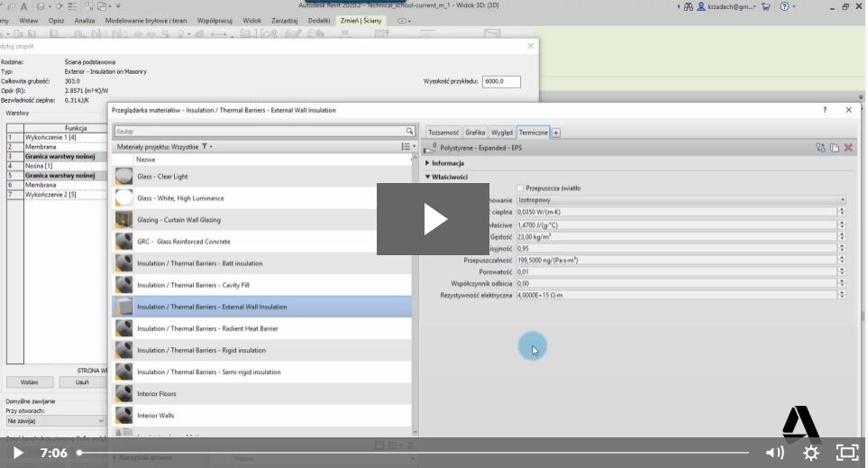
Task: Click the Gęstość 23,00 kg/m³ field
Action: (x=677, y=236)
